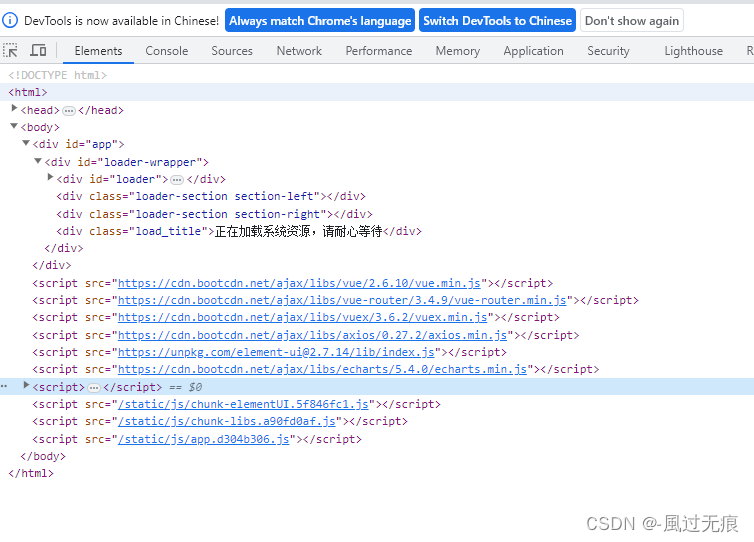The height and width of the screenshot is (542, 754).
Task: Select the DOCTYPE html line
Action: pos(57,75)
